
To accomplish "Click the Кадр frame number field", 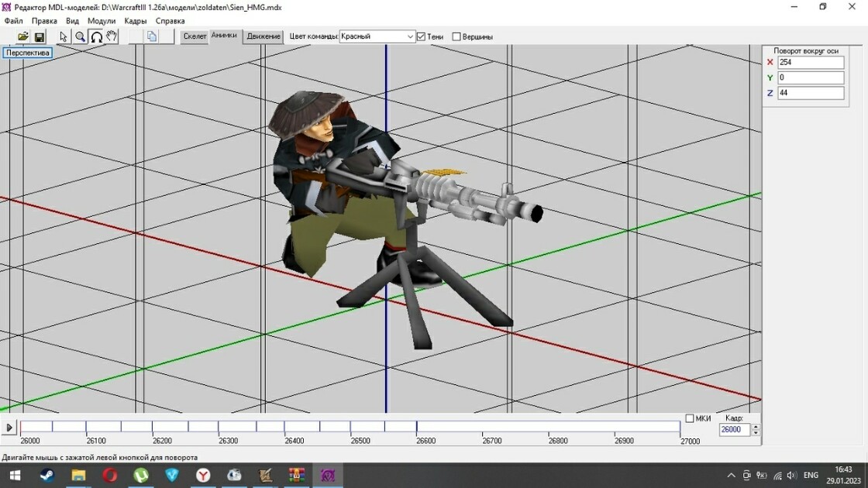I will (735, 429).
